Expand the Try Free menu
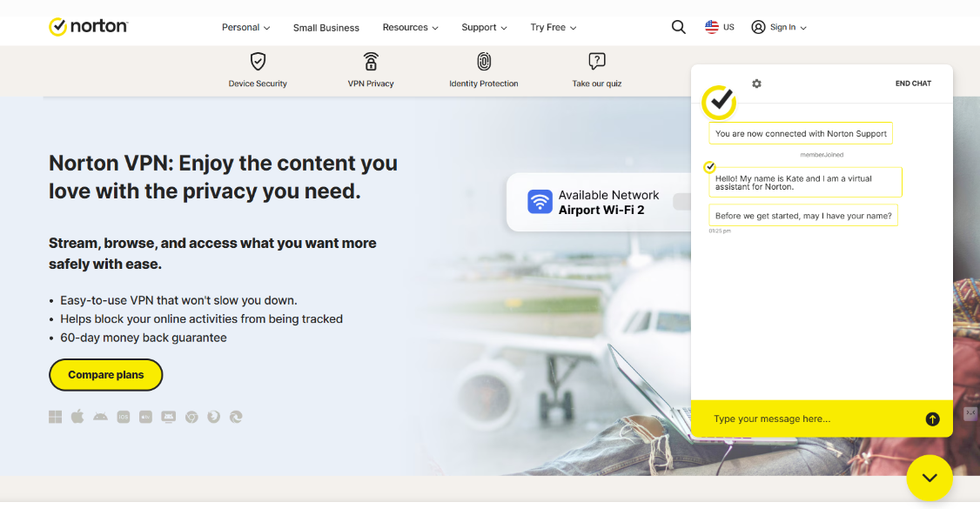The image size is (980, 509). [x=554, y=28]
